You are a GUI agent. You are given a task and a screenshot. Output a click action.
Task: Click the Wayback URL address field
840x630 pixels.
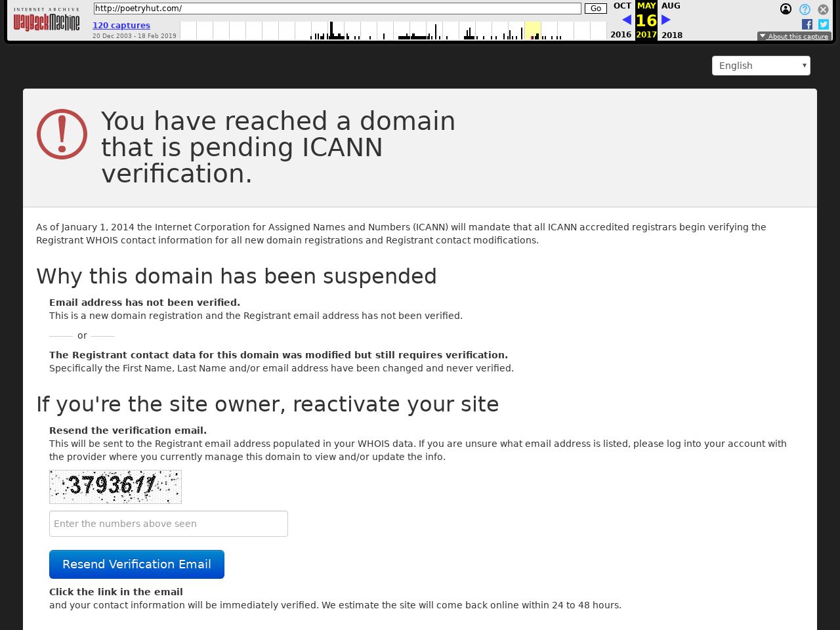(x=337, y=9)
